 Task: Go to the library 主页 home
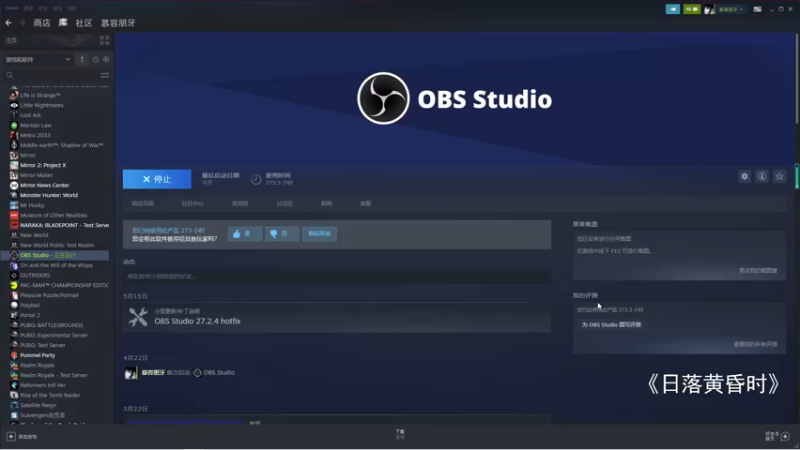click(11, 40)
